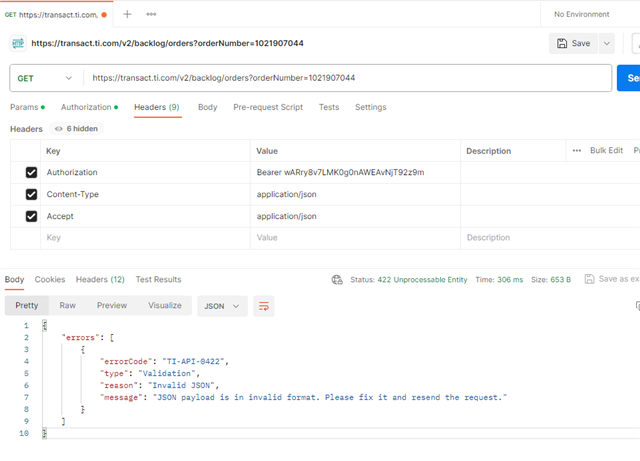Click the tab options ellipsis icon

pos(151,15)
